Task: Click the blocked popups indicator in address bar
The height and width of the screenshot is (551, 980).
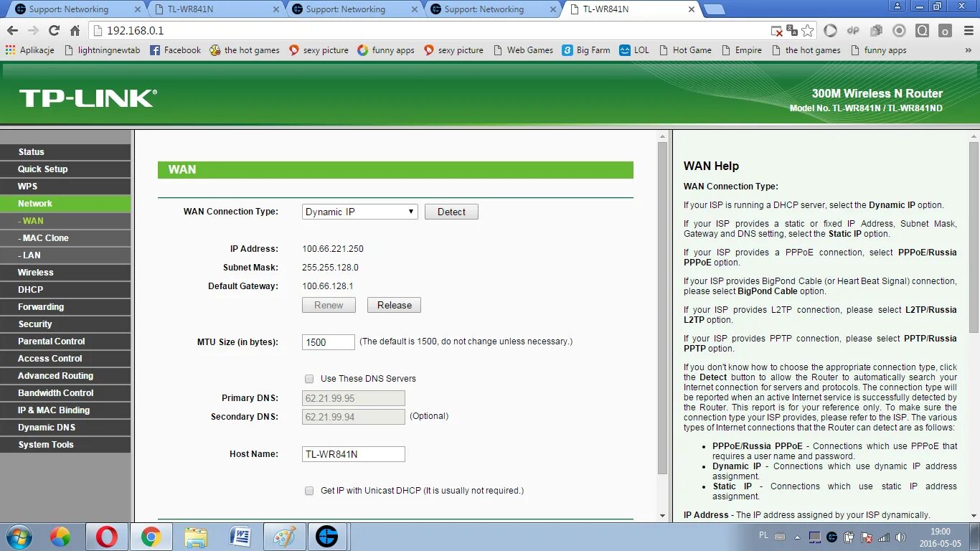Action: (777, 31)
